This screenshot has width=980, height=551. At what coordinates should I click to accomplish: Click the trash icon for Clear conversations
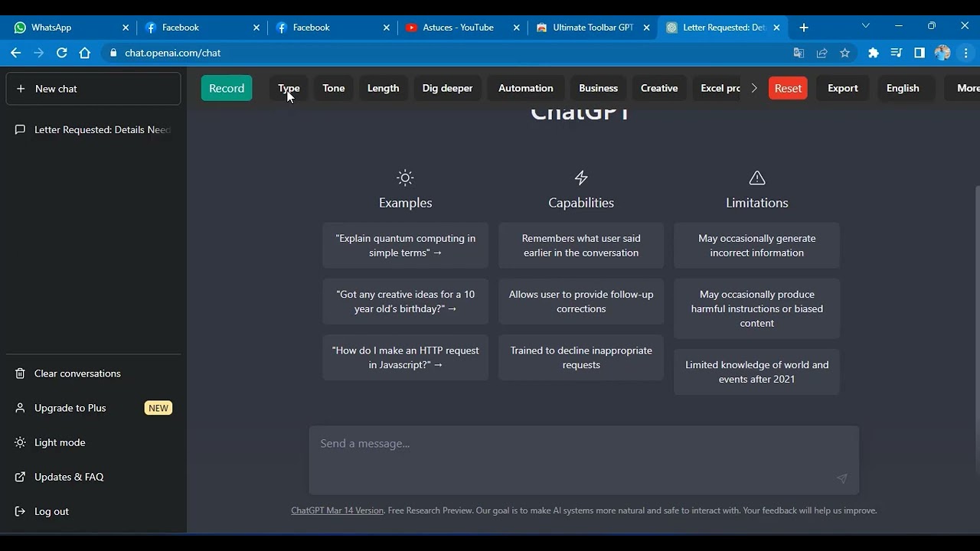[x=21, y=373]
